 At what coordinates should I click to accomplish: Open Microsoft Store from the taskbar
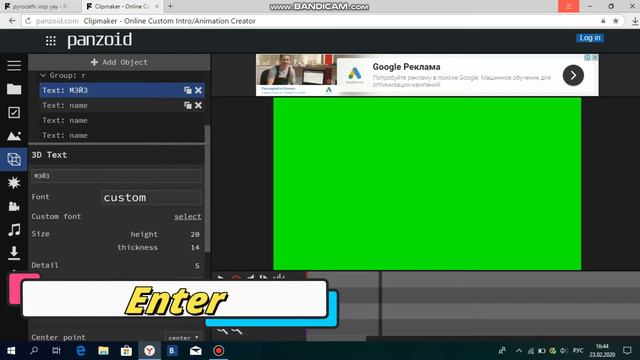pyautogui.click(x=126, y=351)
